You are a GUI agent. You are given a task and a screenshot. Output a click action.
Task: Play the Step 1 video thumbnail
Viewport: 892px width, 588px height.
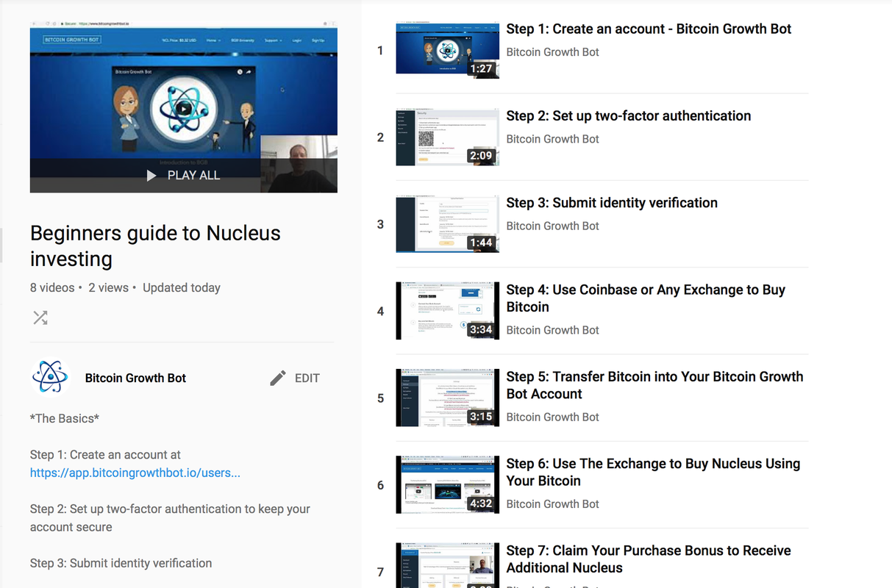tap(447, 49)
